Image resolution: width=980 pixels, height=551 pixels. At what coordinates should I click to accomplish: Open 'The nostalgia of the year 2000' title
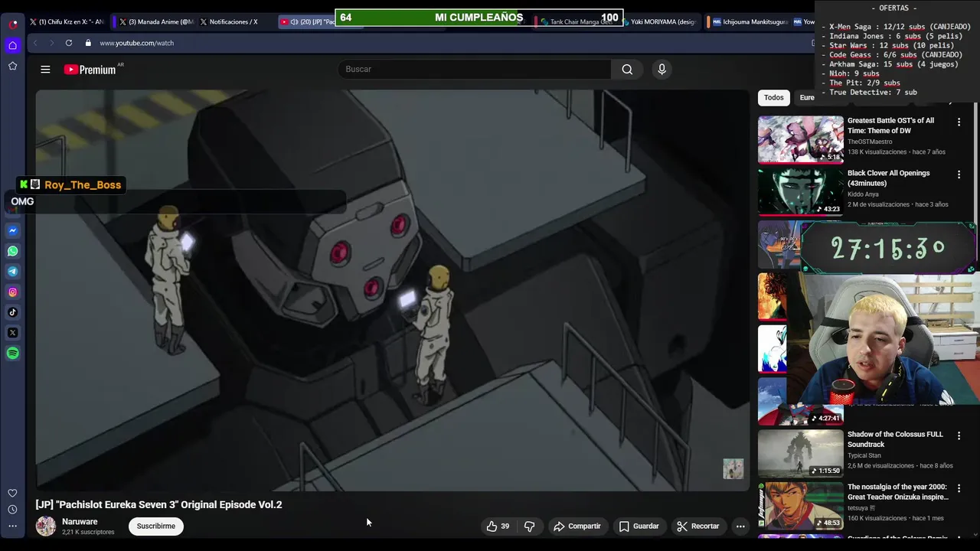click(897, 491)
